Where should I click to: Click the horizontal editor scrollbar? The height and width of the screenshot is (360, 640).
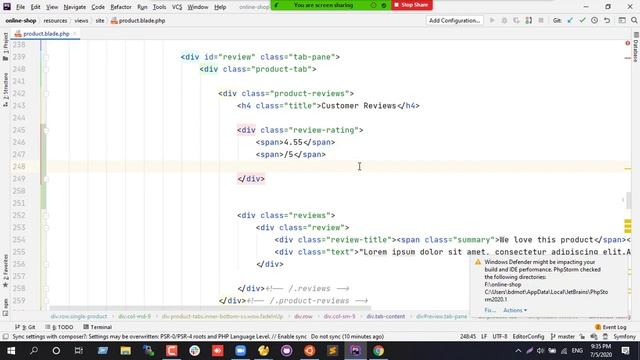pos(210,309)
